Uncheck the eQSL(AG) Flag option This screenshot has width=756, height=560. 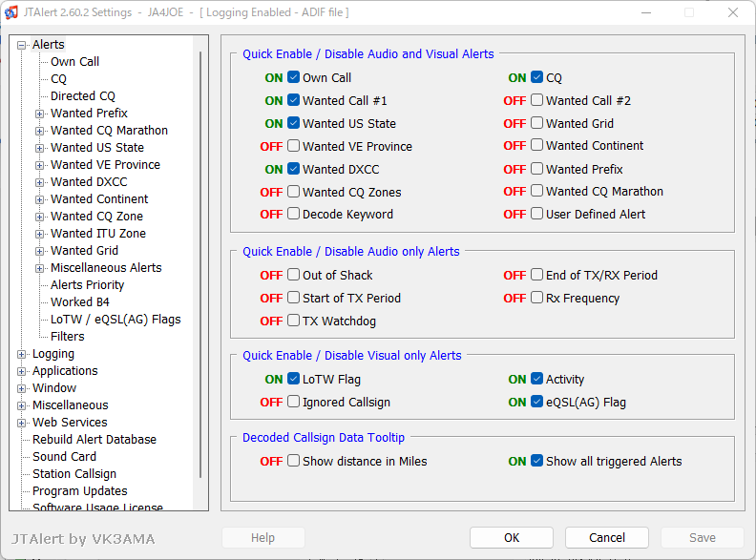(536, 402)
